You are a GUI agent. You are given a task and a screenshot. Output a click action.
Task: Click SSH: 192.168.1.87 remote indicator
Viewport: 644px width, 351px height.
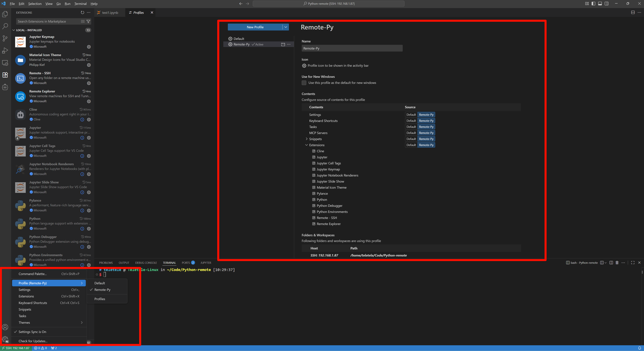coord(16,348)
